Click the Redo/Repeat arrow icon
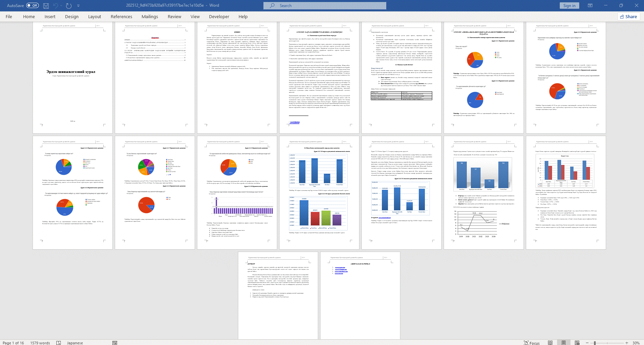The image size is (644, 345). coord(69,6)
